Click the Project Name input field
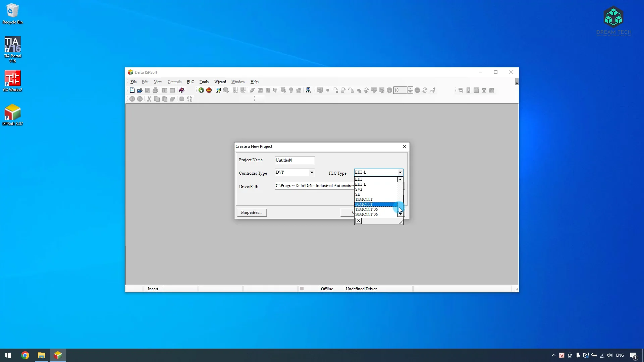This screenshot has width=644, height=362. 294,160
